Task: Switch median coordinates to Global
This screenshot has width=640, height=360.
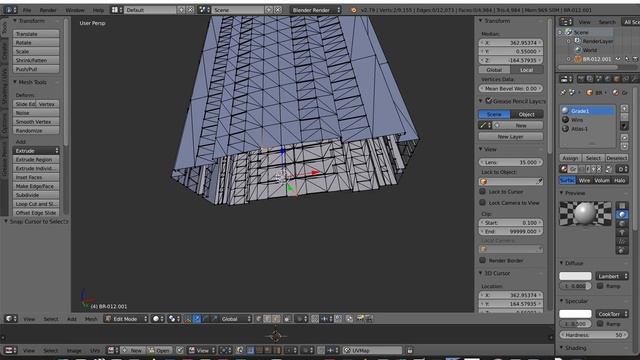Action: tap(494, 70)
